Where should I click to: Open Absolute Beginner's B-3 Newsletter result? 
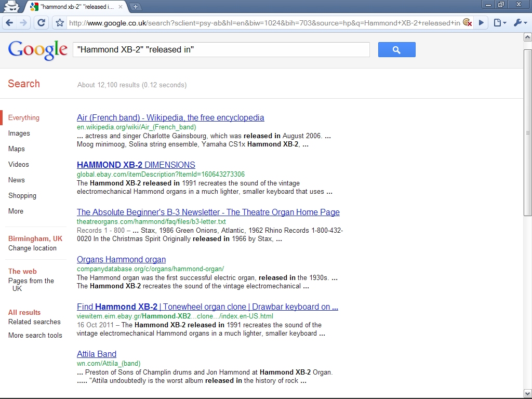pos(208,212)
